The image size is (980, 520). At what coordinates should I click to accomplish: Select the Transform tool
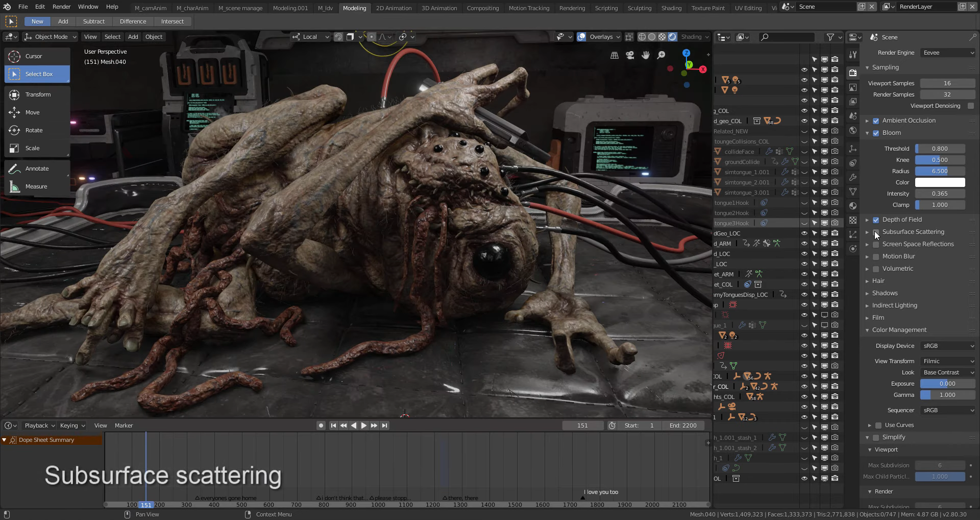click(x=37, y=94)
